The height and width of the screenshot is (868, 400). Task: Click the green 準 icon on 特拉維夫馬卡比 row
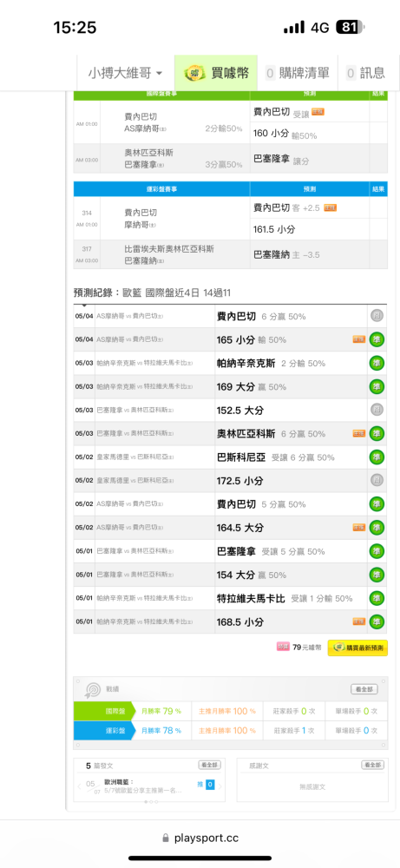pyautogui.click(x=377, y=598)
